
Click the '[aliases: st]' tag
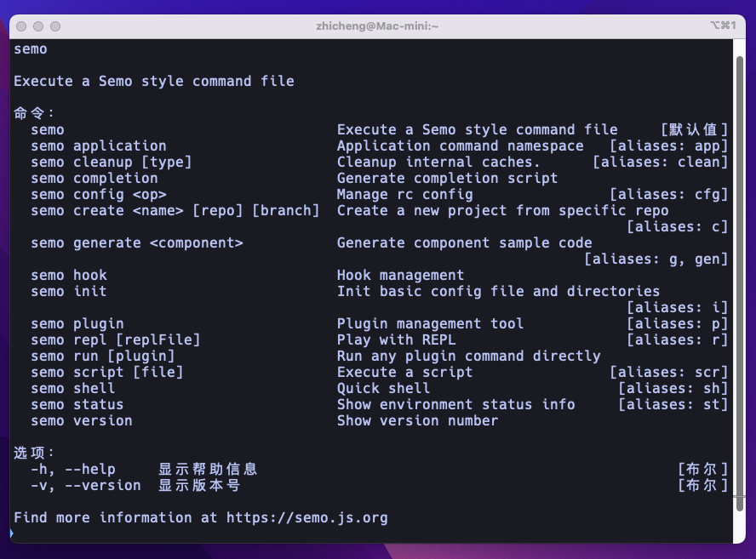click(x=673, y=404)
